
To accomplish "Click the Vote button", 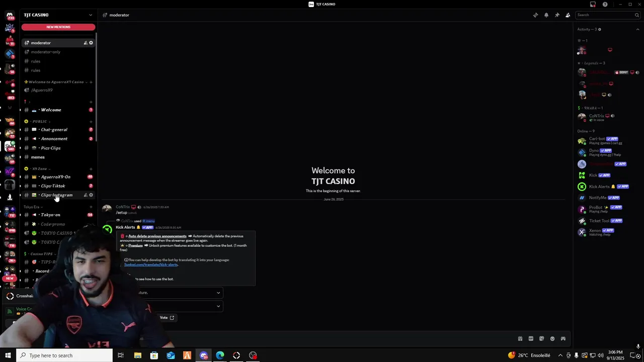I will click(x=167, y=318).
